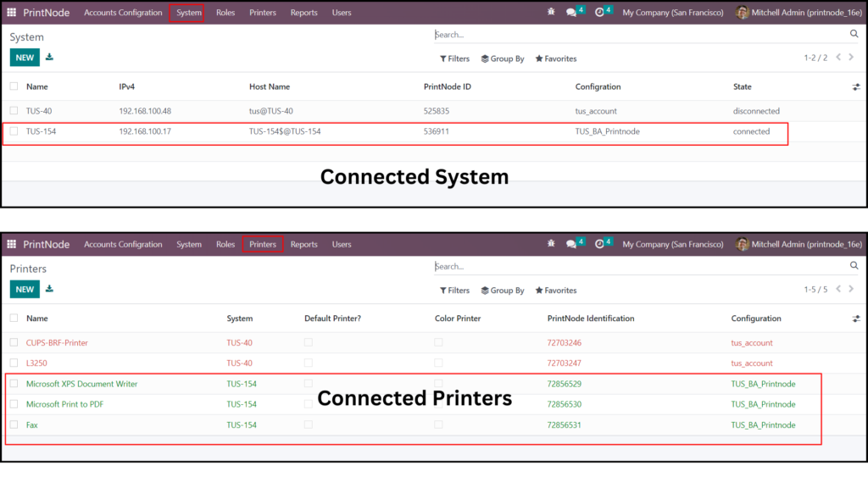Open My Company switcher in System window

pos(672,12)
